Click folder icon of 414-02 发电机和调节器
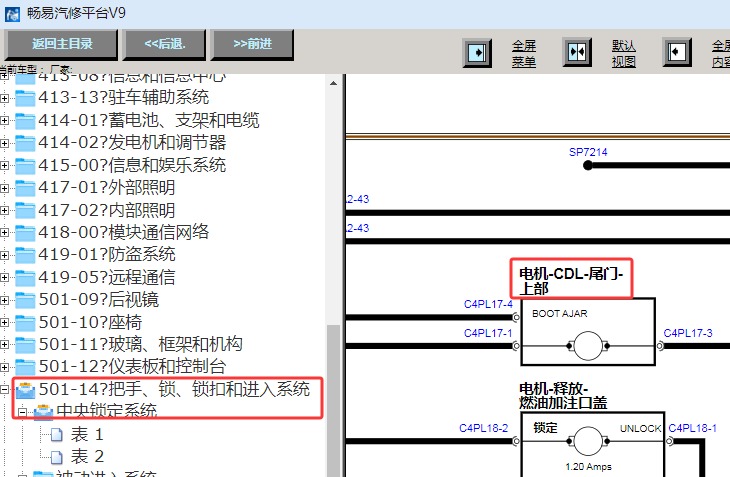 pos(25,143)
